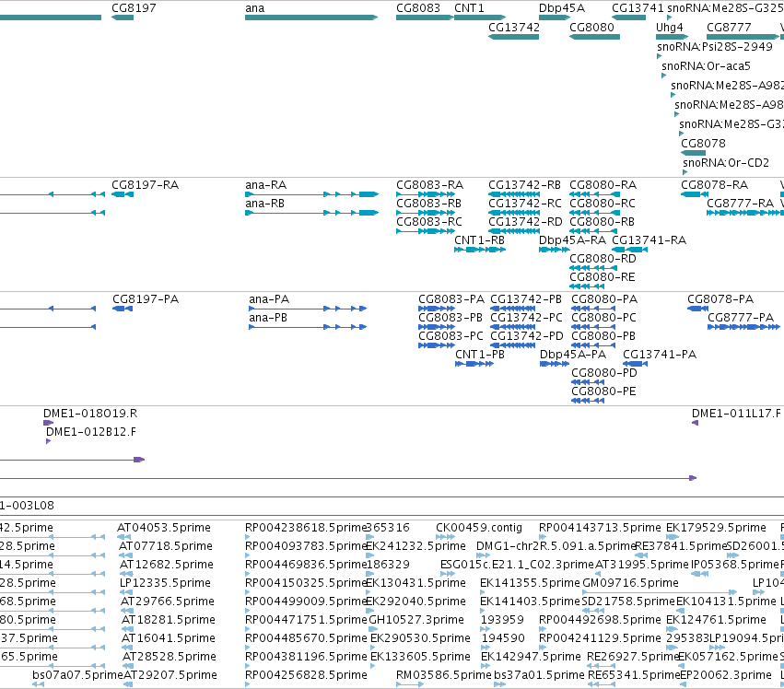Click the CG8080 gene label
Viewport: 784px width, 689px height.
pyautogui.click(x=591, y=28)
